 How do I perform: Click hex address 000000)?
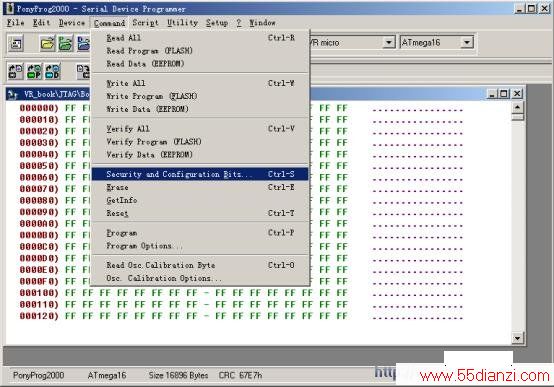click(x=39, y=108)
